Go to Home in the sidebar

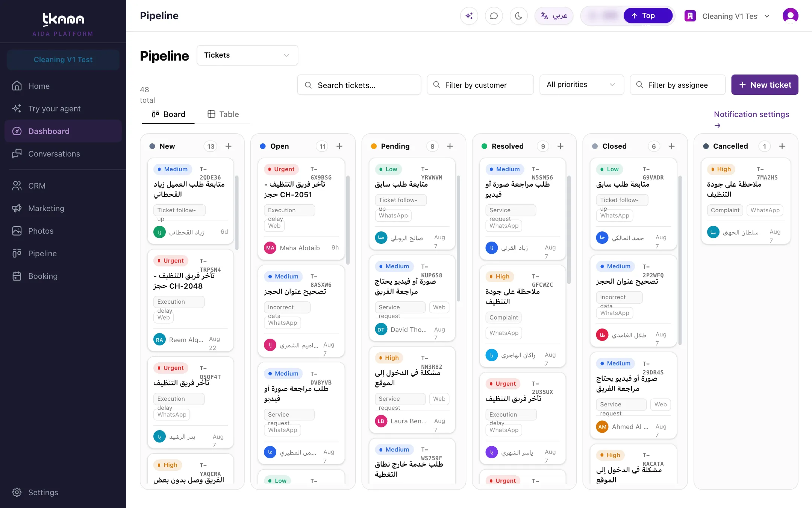click(63, 86)
